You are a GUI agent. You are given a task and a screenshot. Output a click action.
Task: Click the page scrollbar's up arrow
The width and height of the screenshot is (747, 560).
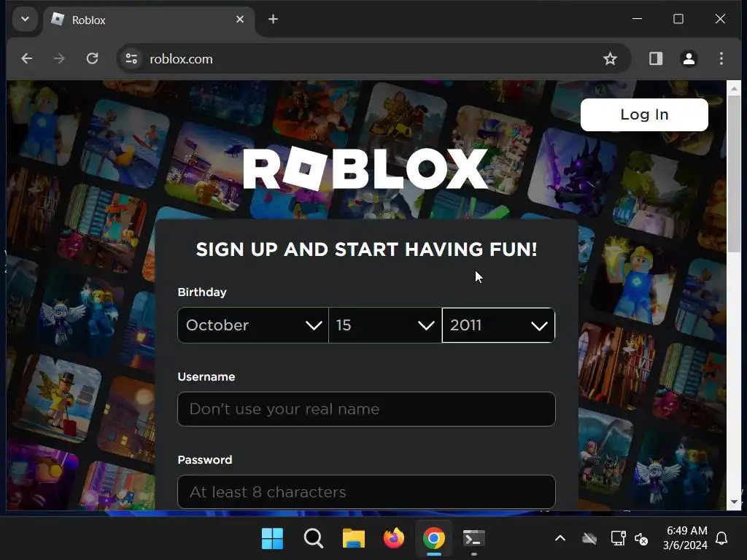click(x=734, y=88)
